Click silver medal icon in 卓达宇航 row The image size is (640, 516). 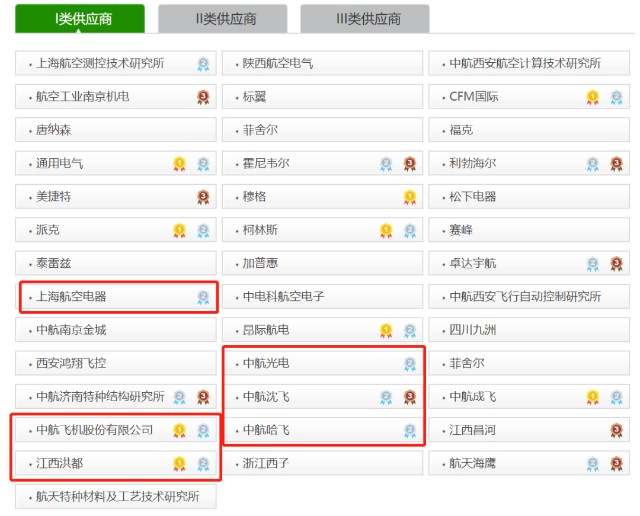coord(593,264)
